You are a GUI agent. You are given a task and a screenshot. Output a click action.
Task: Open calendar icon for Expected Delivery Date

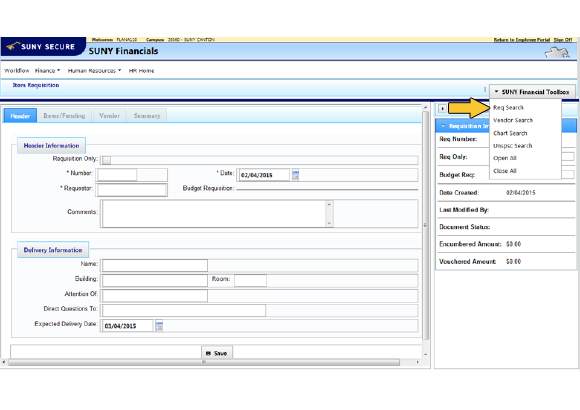[x=159, y=326]
